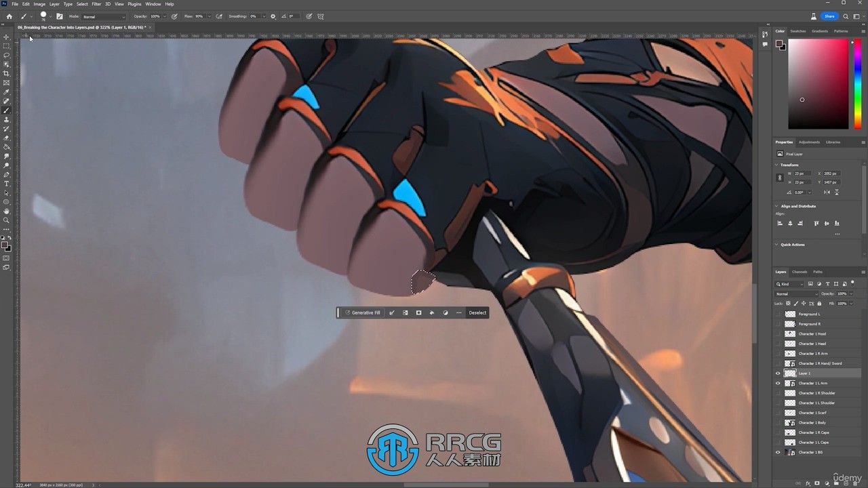Select the Paint Bucket tool
The height and width of the screenshot is (488, 868).
[x=7, y=146]
